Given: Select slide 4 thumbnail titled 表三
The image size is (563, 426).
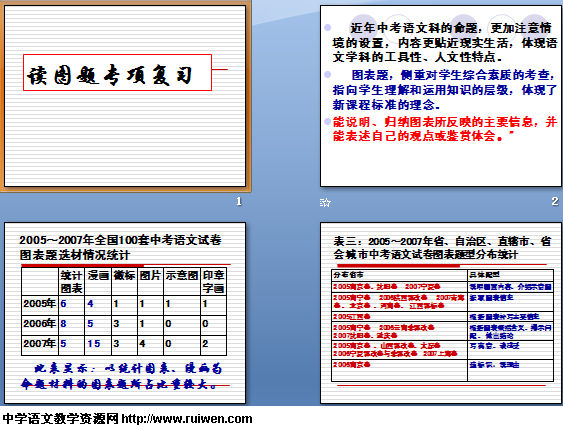Looking at the screenshot, I should pyautogui.click(x=441, y=313).
